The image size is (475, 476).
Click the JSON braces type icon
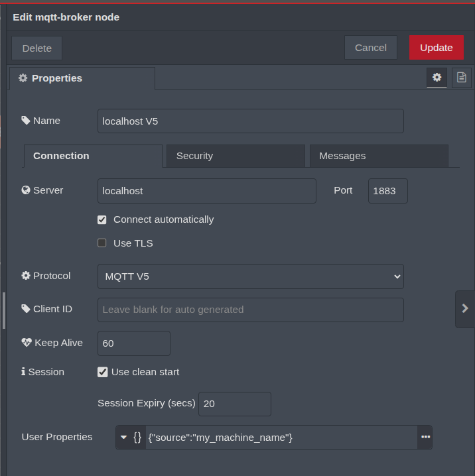click(x=137, y=438)
